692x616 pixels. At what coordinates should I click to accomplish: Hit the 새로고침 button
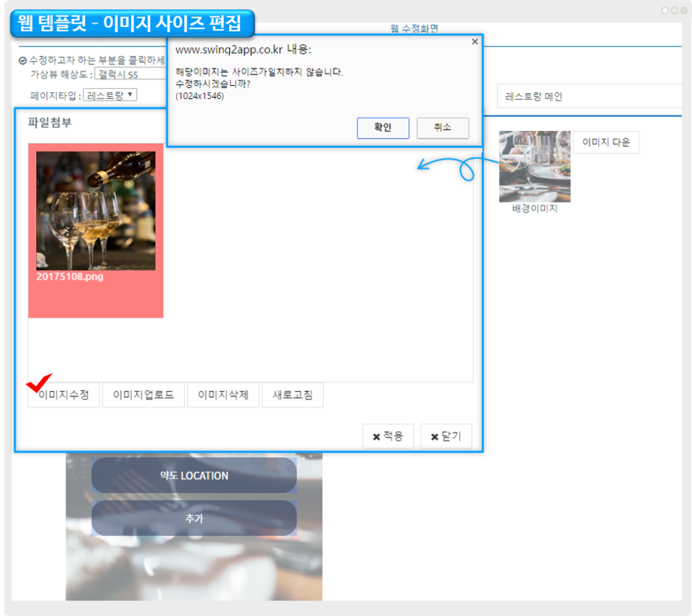point(292,396)
